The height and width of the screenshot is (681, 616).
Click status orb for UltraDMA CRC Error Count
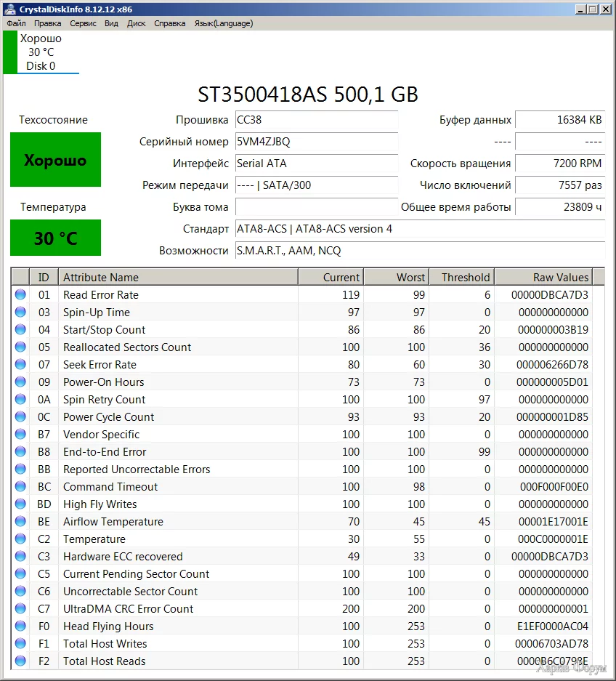[20, 609]
